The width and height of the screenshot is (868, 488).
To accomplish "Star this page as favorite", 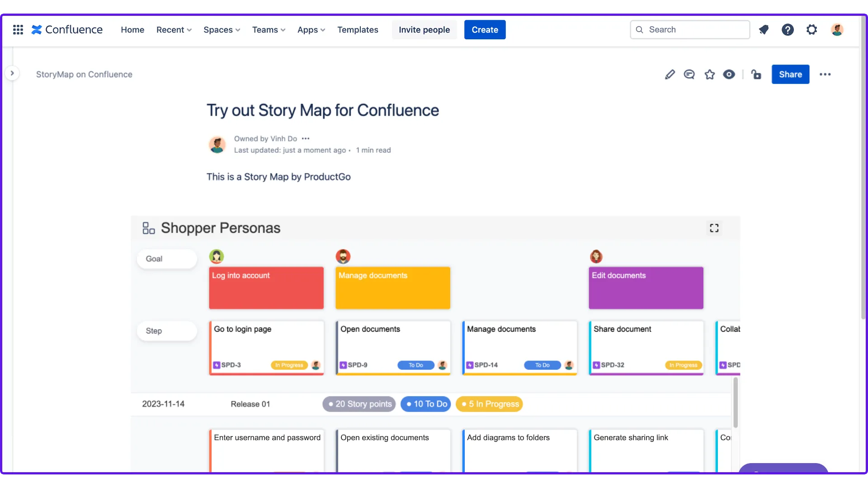I will [x=710, y=75].
